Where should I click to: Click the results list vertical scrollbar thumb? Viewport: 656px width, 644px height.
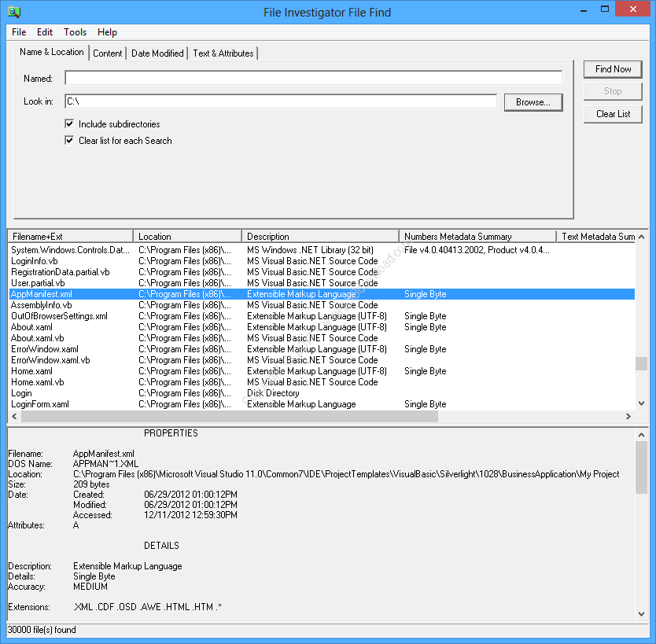pos(641,364)
